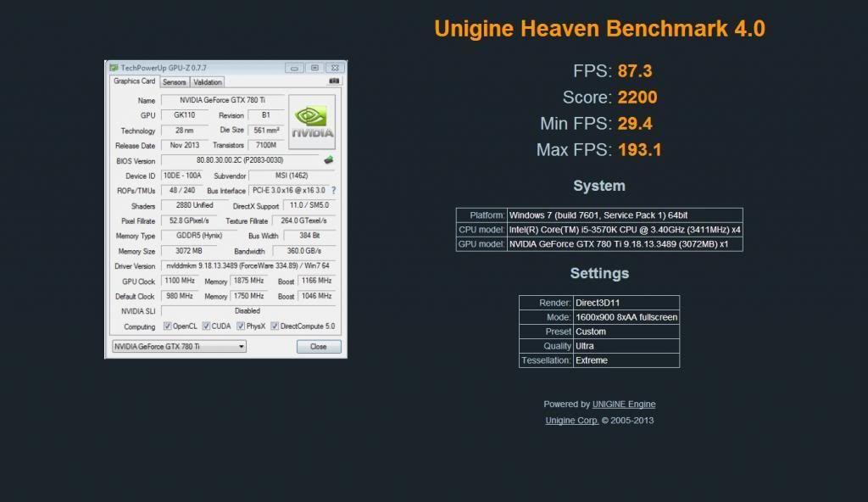Select the Graphics Card tab
The height and width of the screenshot is (502, 868).
click(134, 81)
